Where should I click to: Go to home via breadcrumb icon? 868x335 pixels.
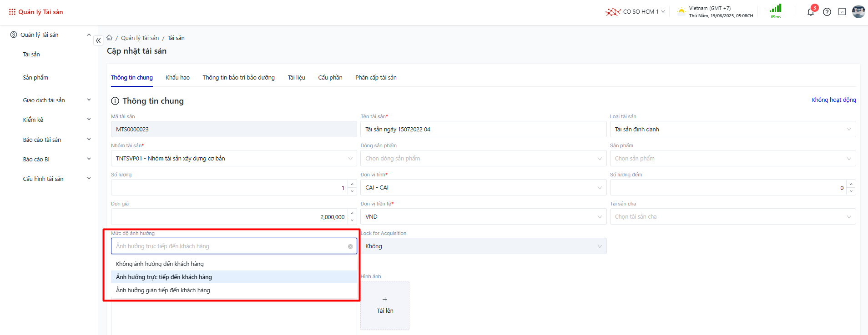pos(110,38)
